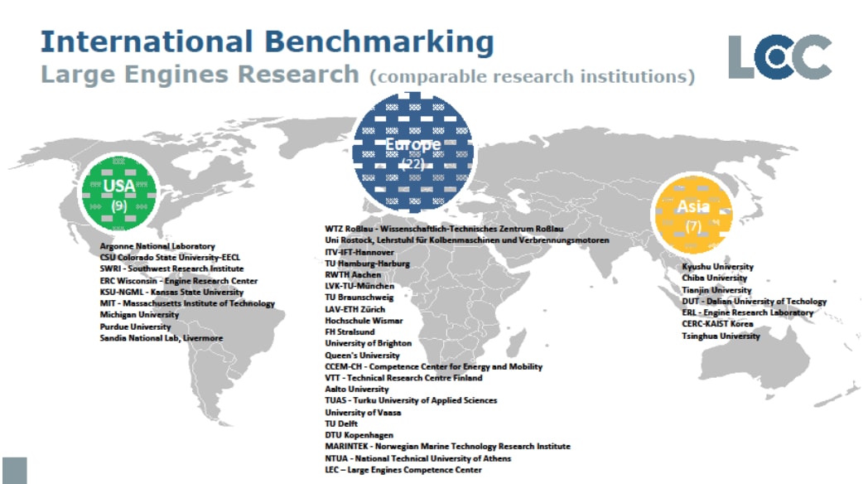This screenshot has width=868, height=484.
Task: Click the LEC logo in the slide corner
Action: [779, 57]
